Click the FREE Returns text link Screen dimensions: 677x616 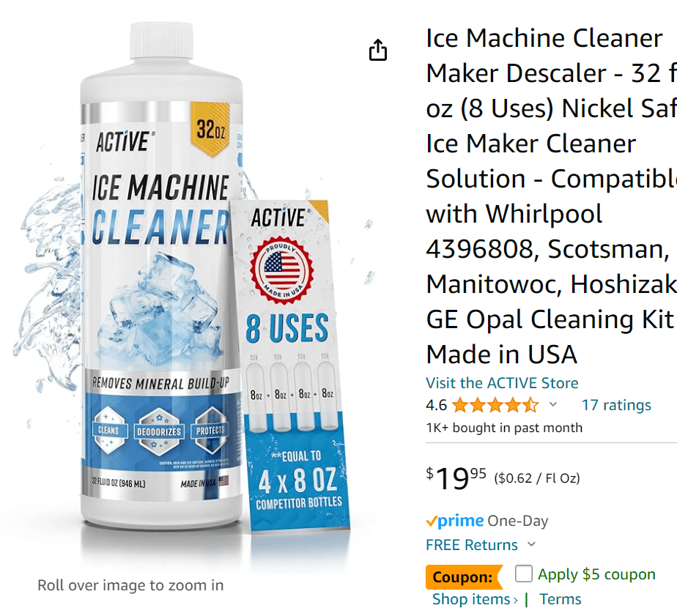[472, 545]
